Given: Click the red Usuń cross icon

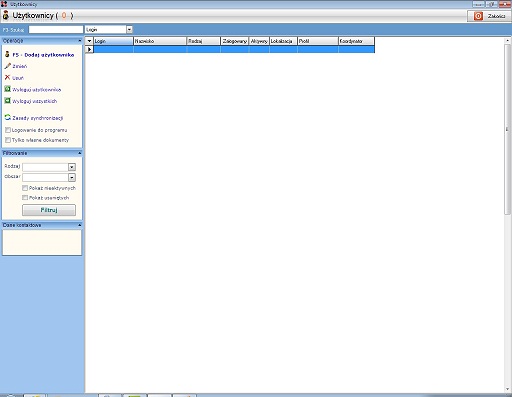Looking at the screenshot, I should [x=7, y=77].
